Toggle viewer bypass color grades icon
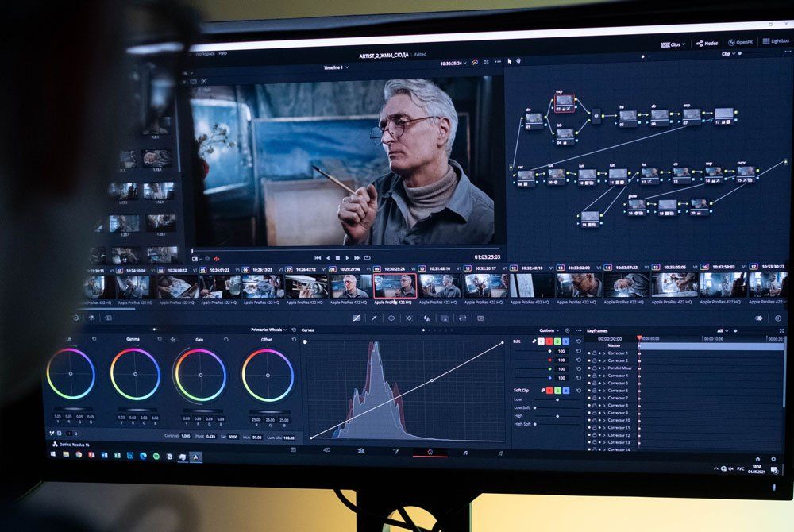794x532 pixels. point(475,62)
